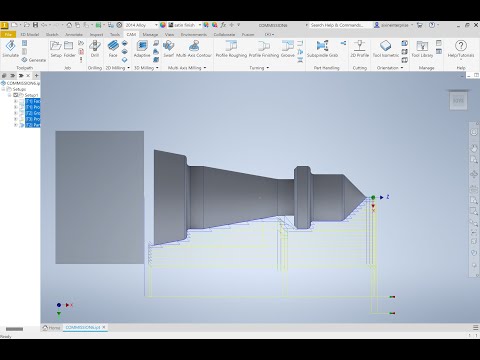Click the Home icon in quick access toolbar
Screen dimensions: 480x360
pyautogui.click(x=69, y=25)
